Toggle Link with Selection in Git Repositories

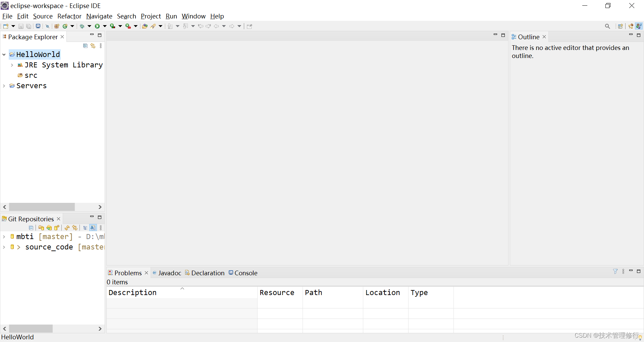[75, 228]
